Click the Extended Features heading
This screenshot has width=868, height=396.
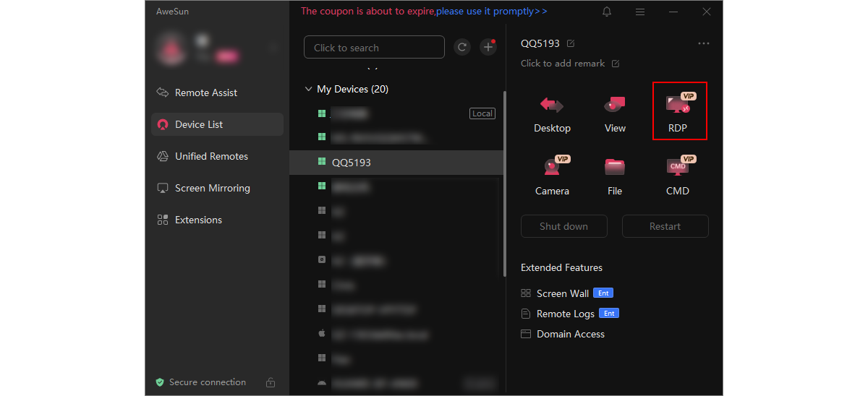click(x=561, y=267)
